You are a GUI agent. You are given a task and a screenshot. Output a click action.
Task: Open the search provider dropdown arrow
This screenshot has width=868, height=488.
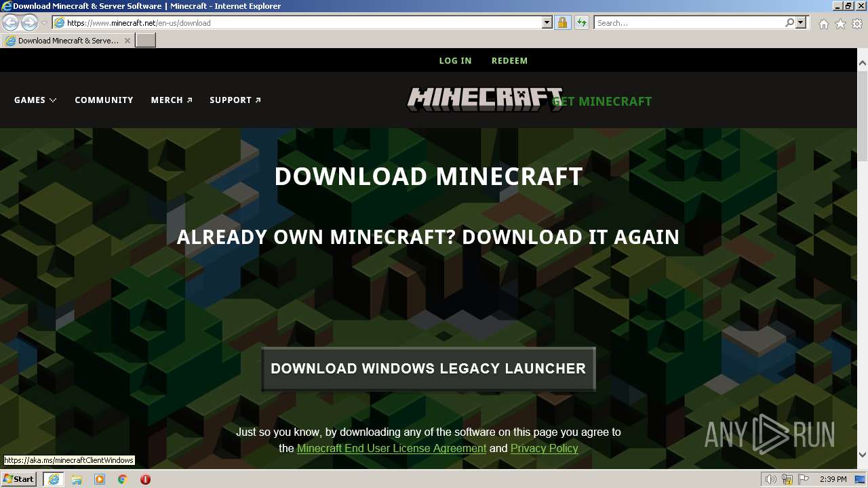801,22
